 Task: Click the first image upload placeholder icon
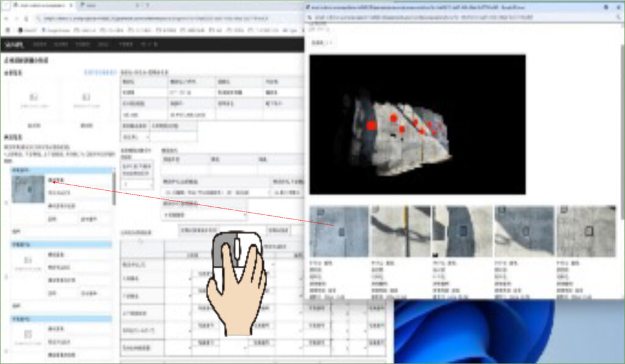(34, 98)
